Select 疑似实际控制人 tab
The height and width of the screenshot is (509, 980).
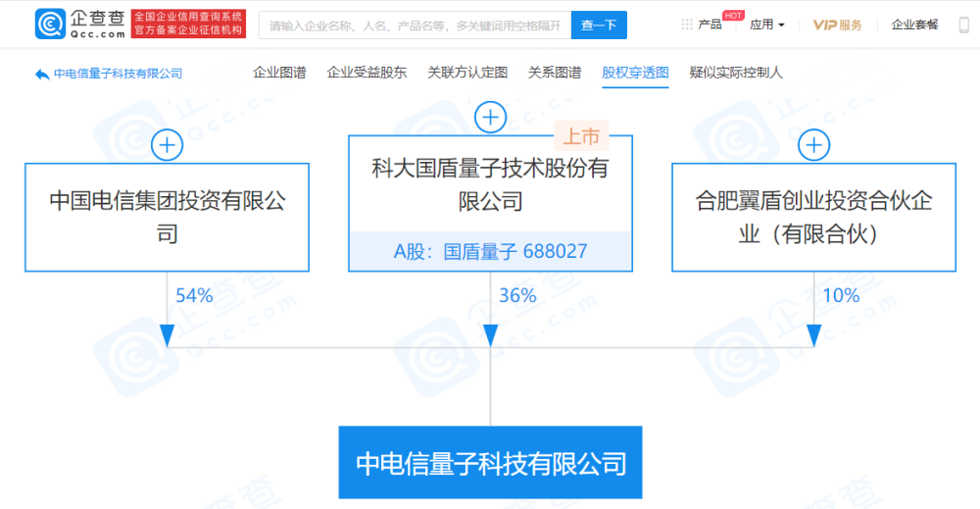(x=736, y=73)
